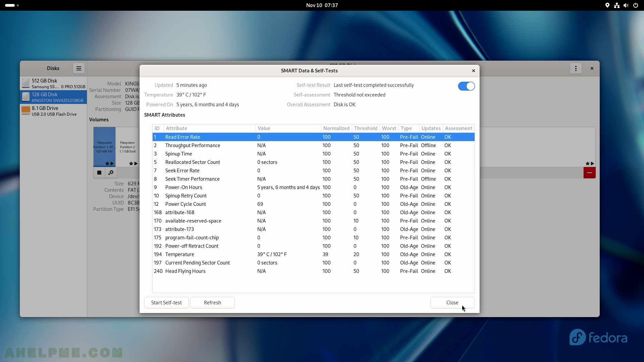
Task: Sort by the Updates column header
Action: [x=431, y=128]
